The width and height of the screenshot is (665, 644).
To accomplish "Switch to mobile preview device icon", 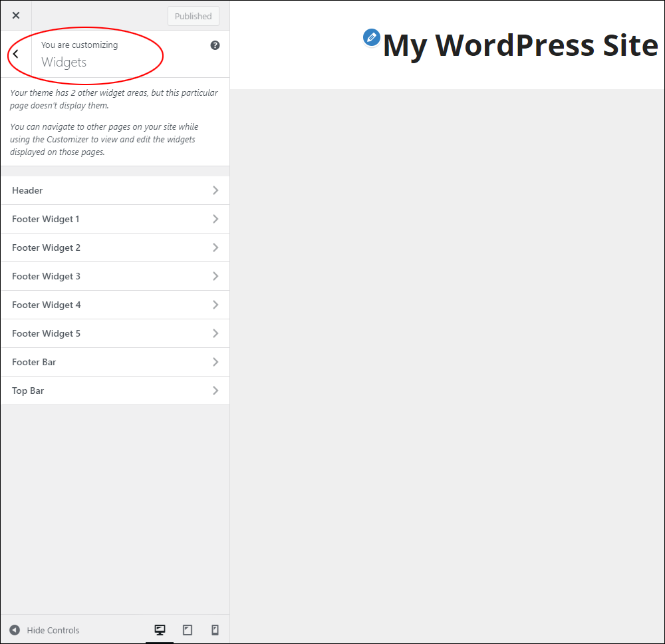I will tap(215, 630).
